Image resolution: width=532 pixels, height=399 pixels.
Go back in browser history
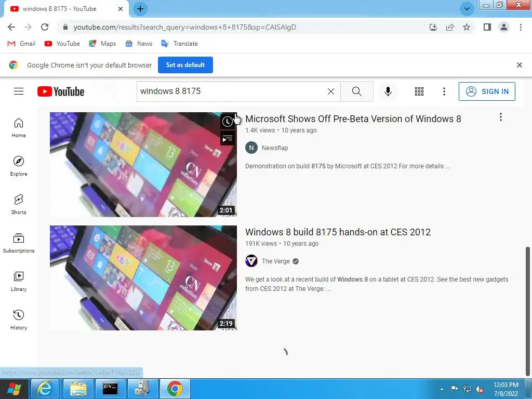11,27
